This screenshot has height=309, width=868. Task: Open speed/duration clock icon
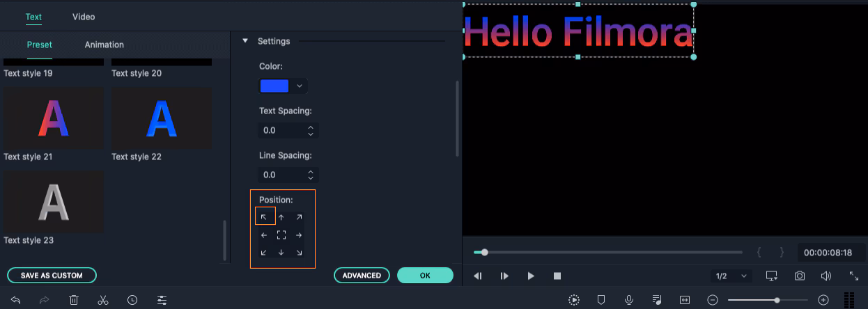click(132, 300)
